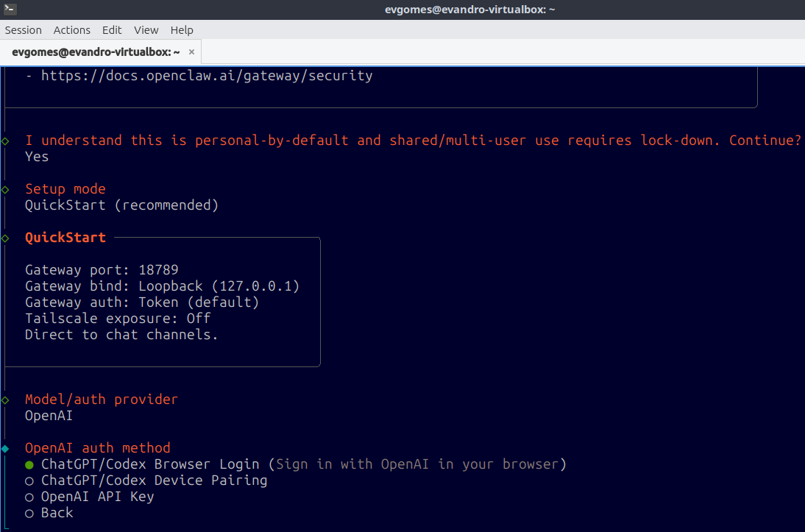The image size is (805, 532).
Task: Click the diamond beside the lock-down Continue prompt
Action: click(5, 141)
